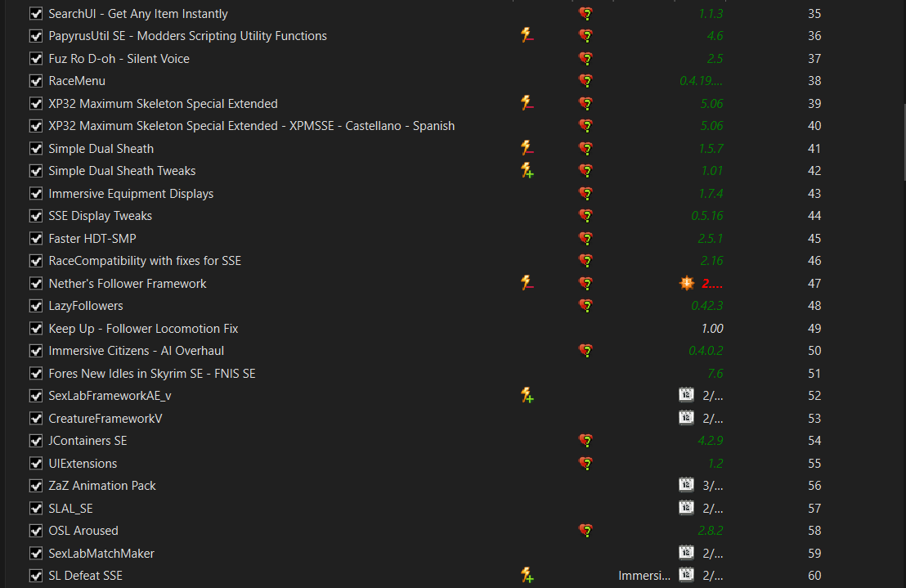Click the Immersi... category cell of SL Defeat SSE

644,575
